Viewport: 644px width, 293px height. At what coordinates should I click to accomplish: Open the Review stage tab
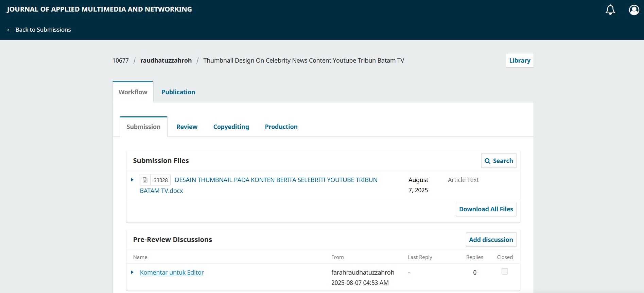(187, 127)
